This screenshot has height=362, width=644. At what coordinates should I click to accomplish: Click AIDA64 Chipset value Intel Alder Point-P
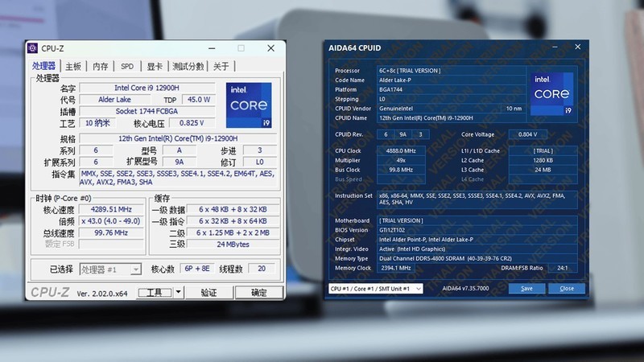coord(477,239)
